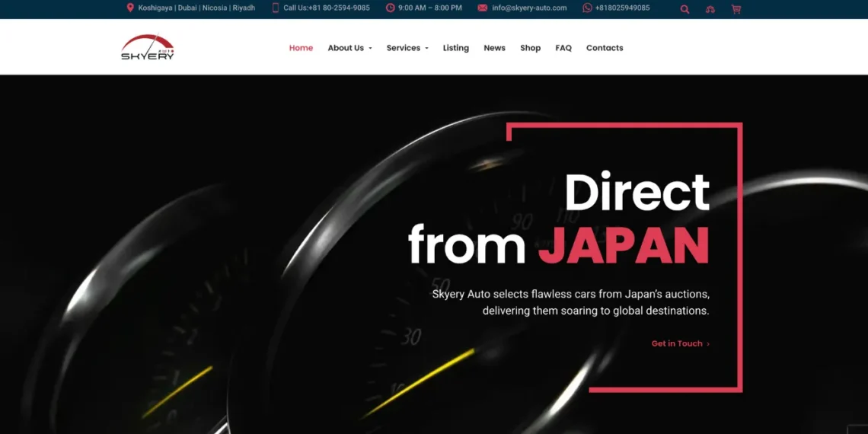The width and height of the screenshot is (868, 434).
Task: Click the location pin icon
Action: click(x=130, y=8)
